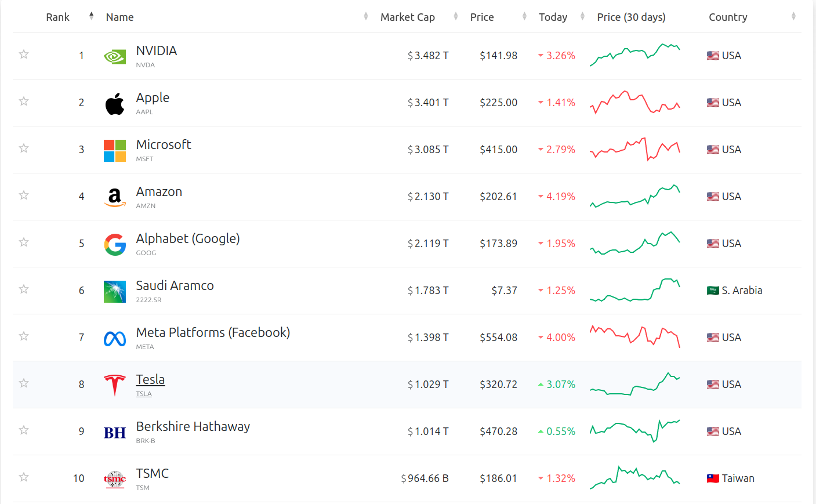Open the Microsoft company page
Screen dimensions: 816x504
(x=164, y=144)
